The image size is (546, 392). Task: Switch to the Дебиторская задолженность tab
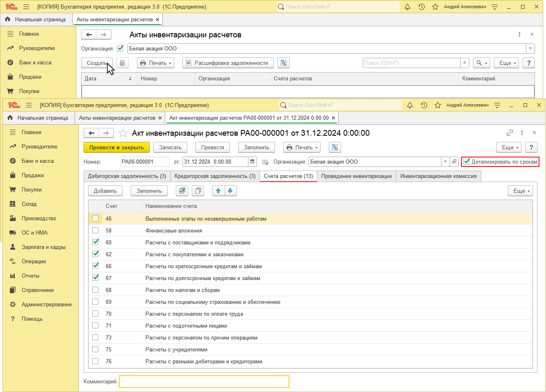(x=127, y=176)
